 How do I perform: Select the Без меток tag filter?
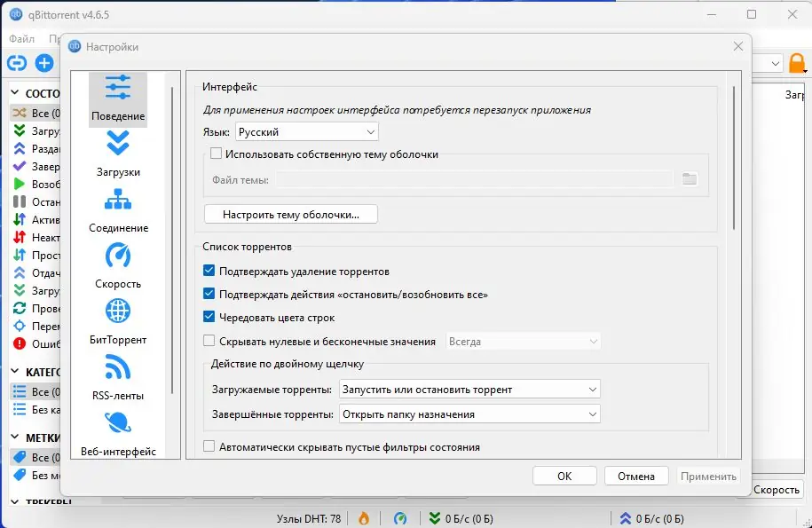point(36,475)
